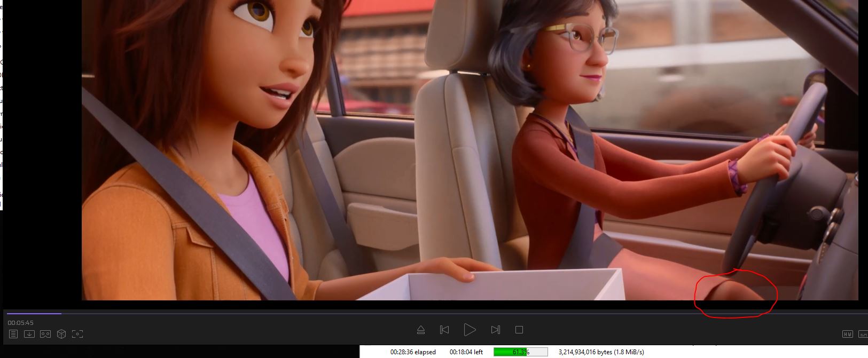Screen dimensions: 868x358
Task: Click the 00:18:04 left status text
Action: point(466,352)
